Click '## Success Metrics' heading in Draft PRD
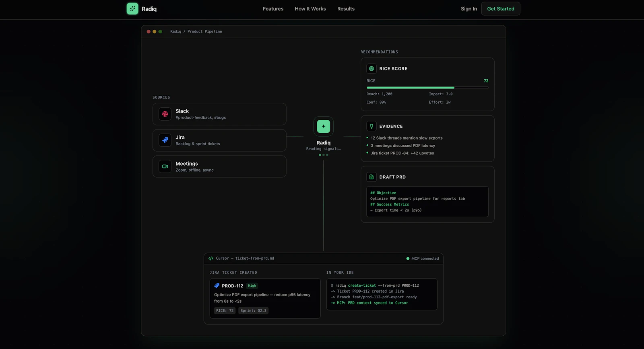This screenshot has height=349, width=644. pyautogui.click(x=390, y=205)
